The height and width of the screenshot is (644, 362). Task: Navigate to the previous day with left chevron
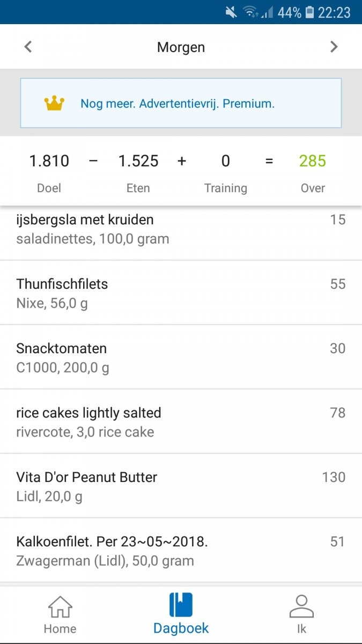pos(27,47)
